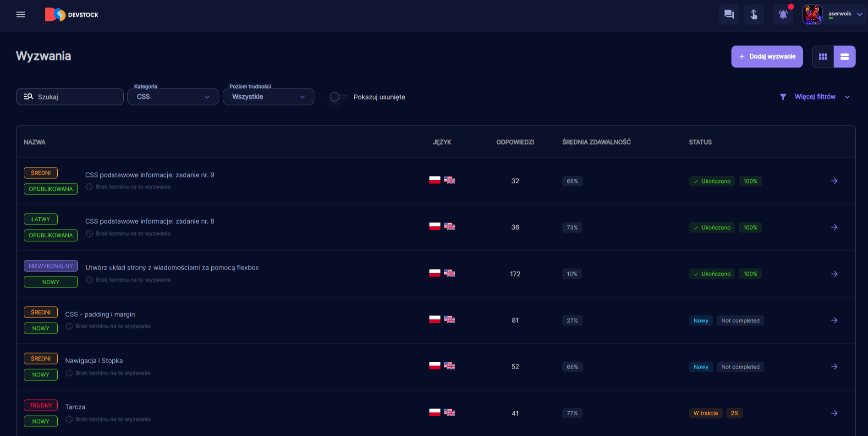Click the 77% pass rate for Tarcza
The image size is (868, 436).
572,414
